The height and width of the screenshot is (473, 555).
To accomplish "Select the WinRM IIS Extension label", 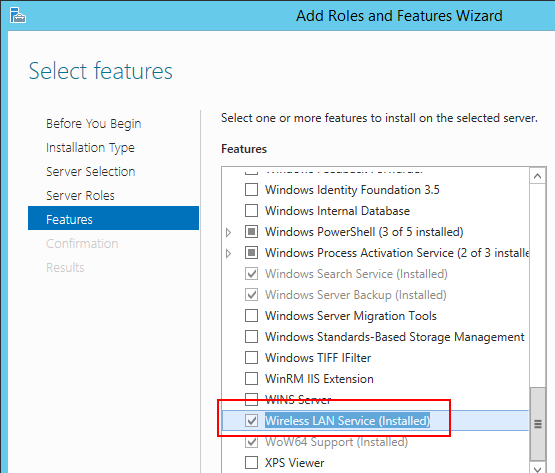I will click(x=319, y=379).
